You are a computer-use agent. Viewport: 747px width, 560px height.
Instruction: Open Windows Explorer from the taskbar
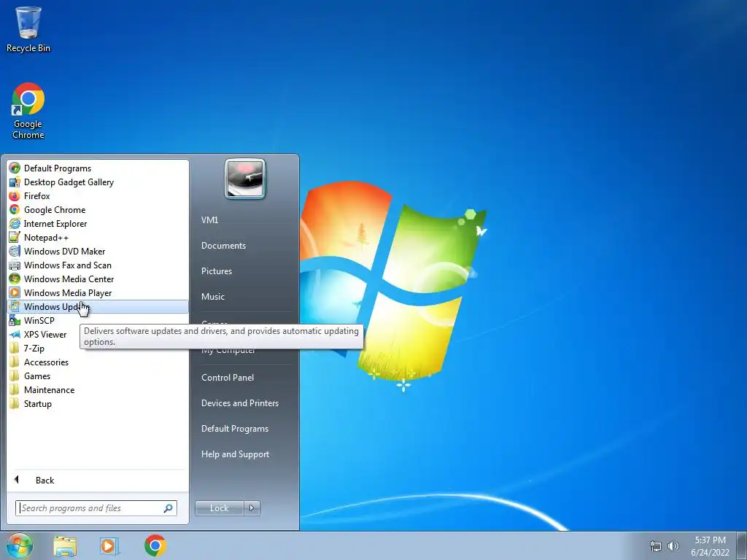[x=65, y=545]
